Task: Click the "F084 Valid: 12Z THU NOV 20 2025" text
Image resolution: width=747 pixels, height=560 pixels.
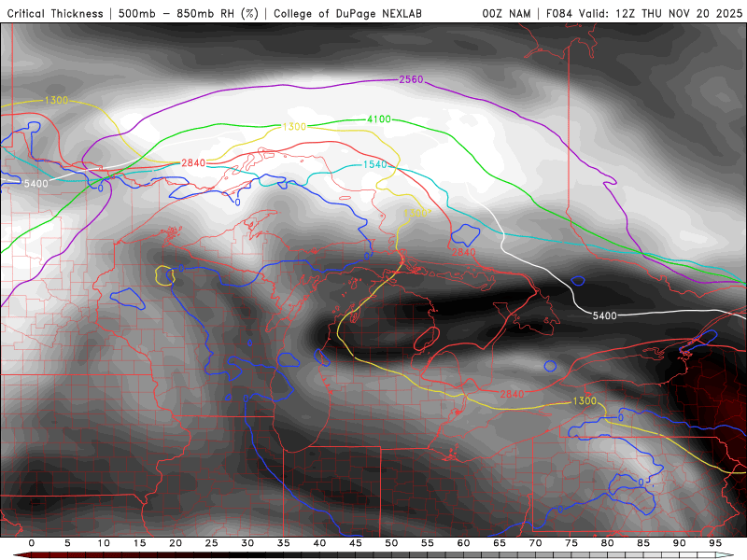Action: coord(644,14)
